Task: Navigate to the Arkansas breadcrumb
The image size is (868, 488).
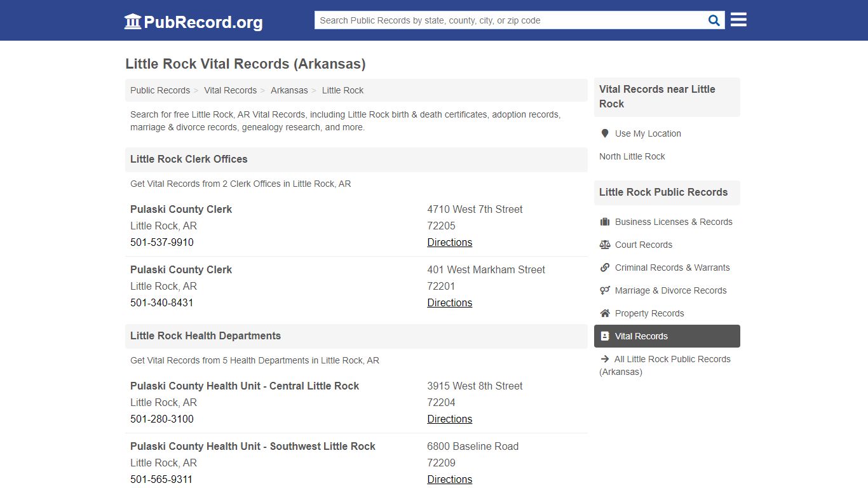Action: pos(289,90)
